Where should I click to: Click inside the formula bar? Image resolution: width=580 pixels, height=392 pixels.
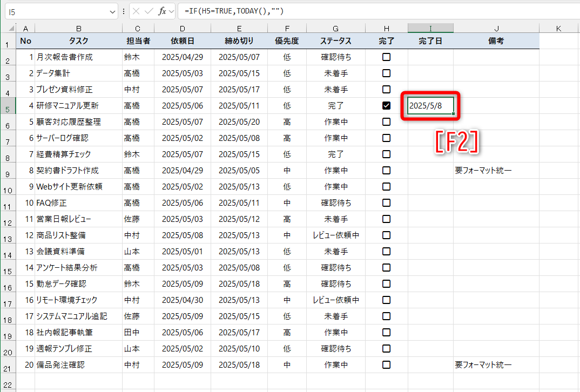point(270,11)
